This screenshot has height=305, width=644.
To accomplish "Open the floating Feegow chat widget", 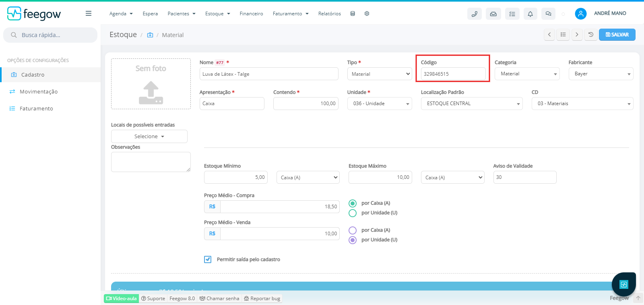I will point(624,284).
